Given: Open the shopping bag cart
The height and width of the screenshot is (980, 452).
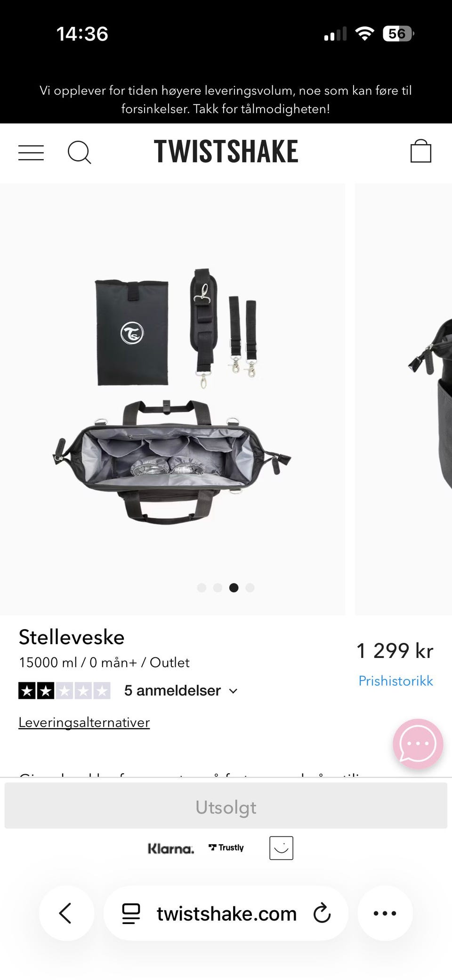Looking at the screenshot, I should [420, 151].
